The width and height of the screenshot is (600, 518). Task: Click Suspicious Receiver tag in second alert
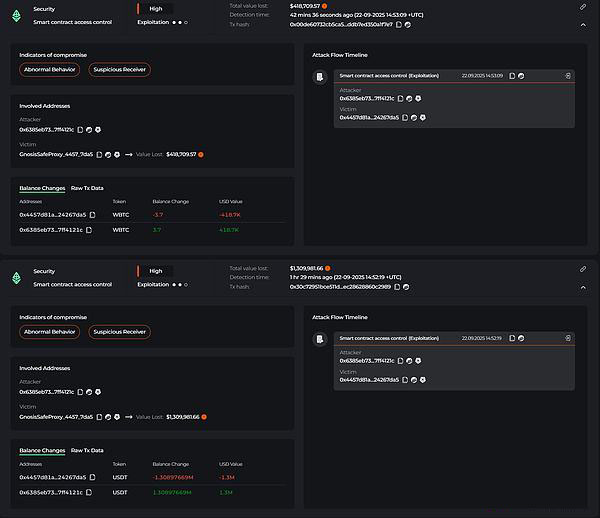119,332
